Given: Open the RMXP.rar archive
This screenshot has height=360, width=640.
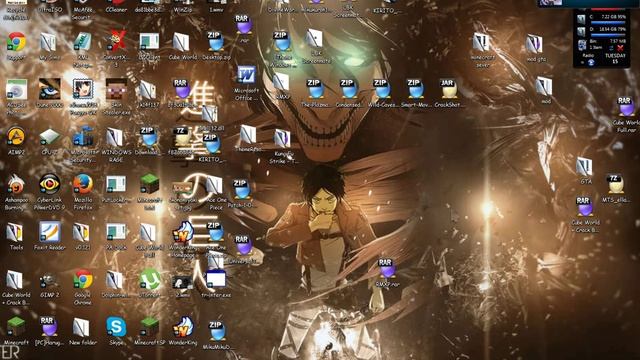Looking at the screenshot, I should 386,268.
